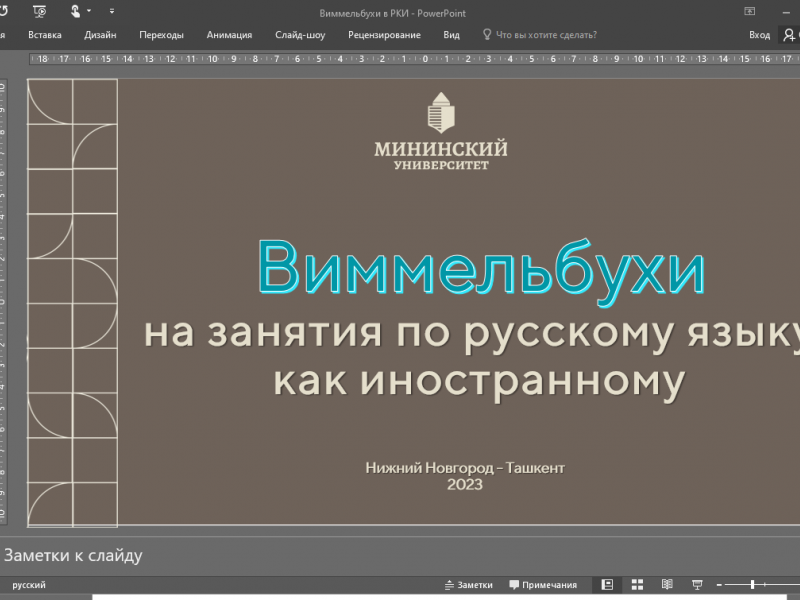
Task: Switch to the Рецензирование tab
Action: click(x=384, y=35)
